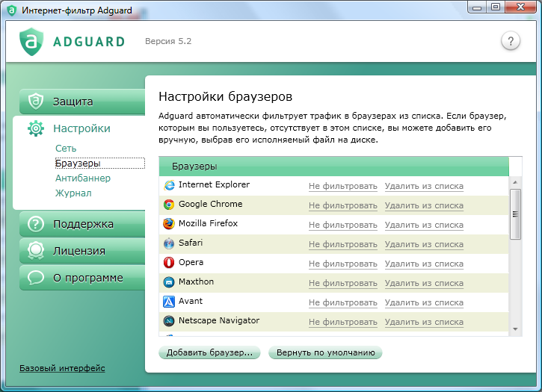Click Удалить из списка for Maxthon
Screen dimensions: 542x392
coord(424,283)
